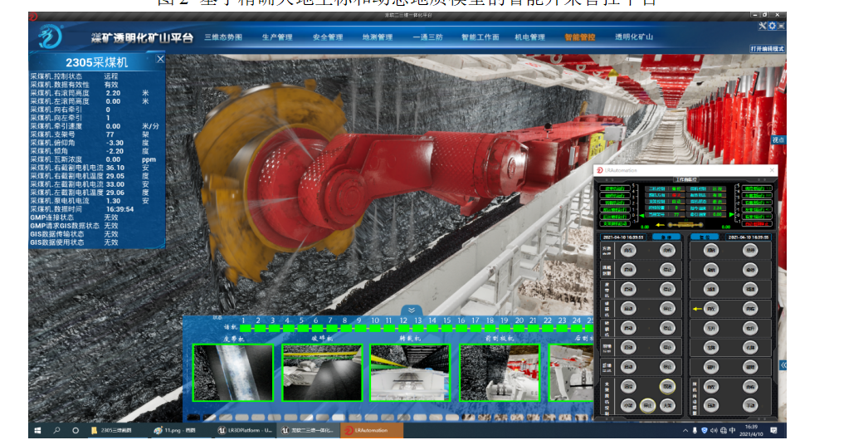Click the wrench tools icon in top right

(762, 26)
